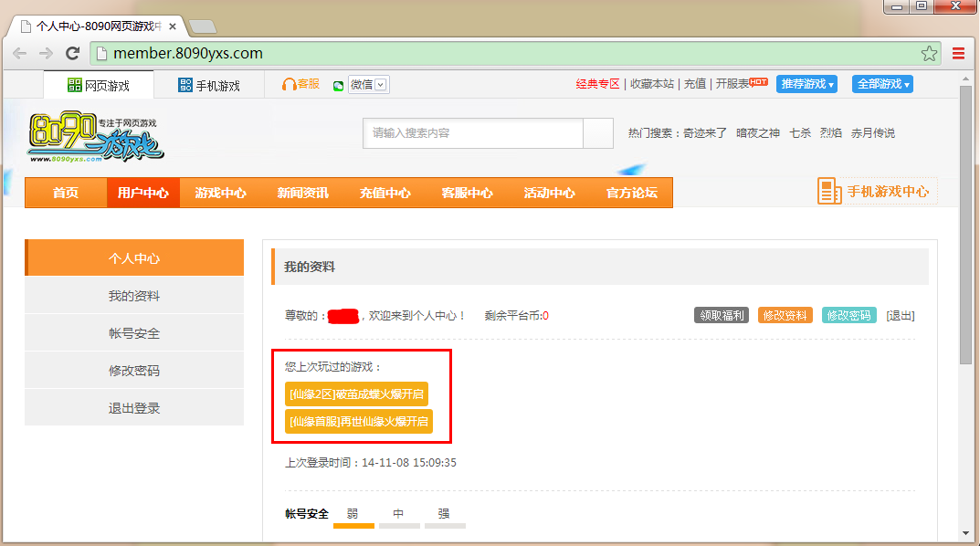Image resolution: width=980 pixels, height=546 pixels.
Task: Click the green 微信 icon
Action: point(338,85)
